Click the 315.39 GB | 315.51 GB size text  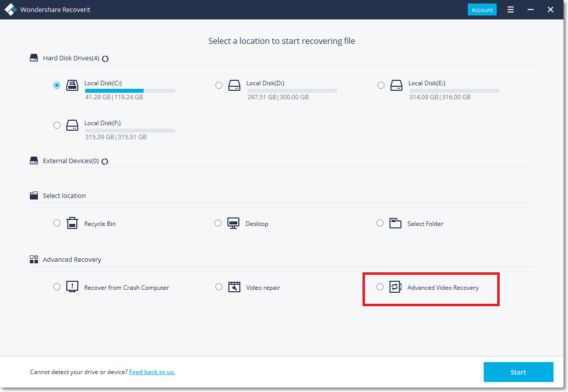click(116, 137)
